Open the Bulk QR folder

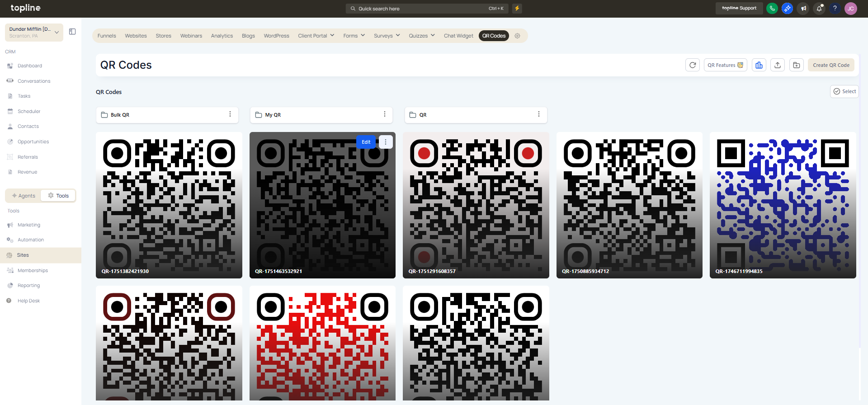[x=167, y=115]
